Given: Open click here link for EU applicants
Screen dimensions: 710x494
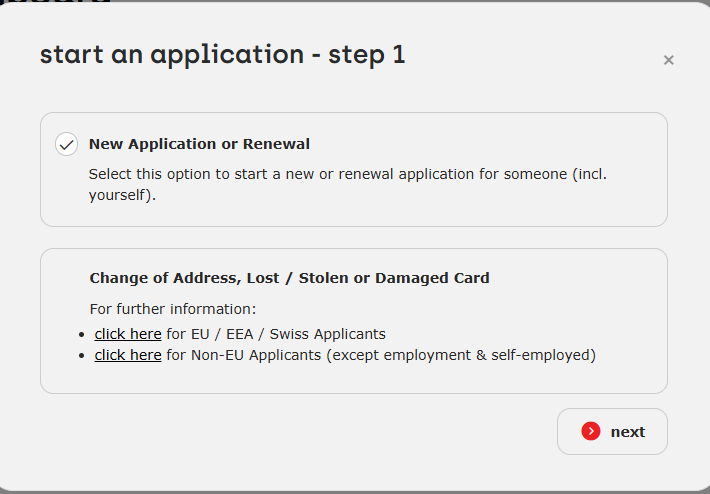Looking at the screenshot, I should [128, 334].
